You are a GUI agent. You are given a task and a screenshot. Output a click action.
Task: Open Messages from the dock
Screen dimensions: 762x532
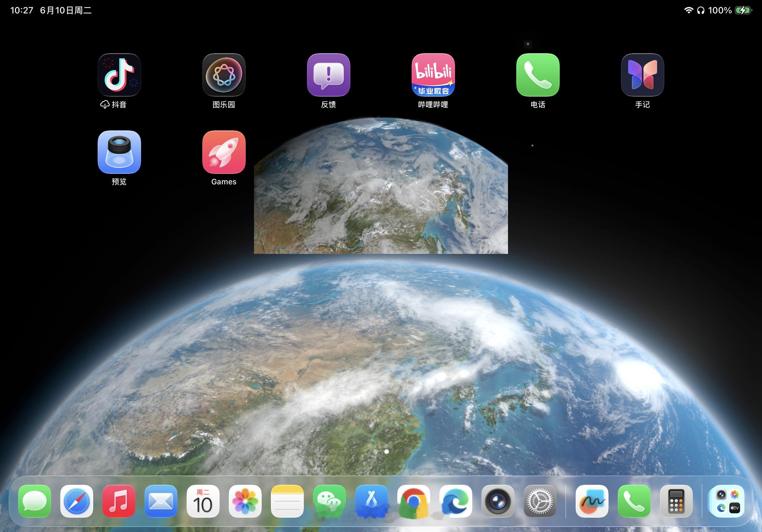(34, 501)
